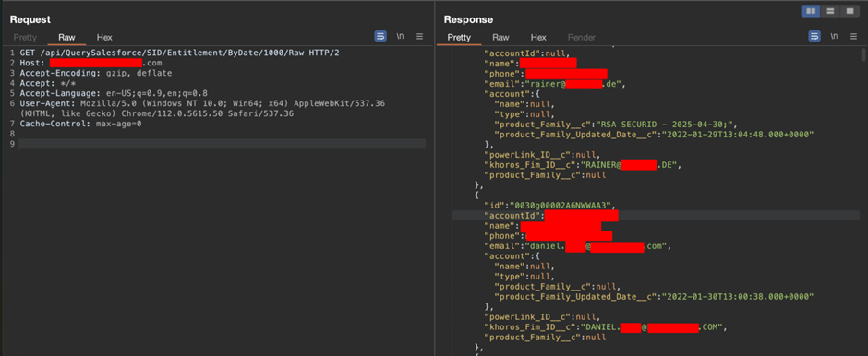Click the "accountId":null line
This screenshot has width=868, height=356.
526,53
